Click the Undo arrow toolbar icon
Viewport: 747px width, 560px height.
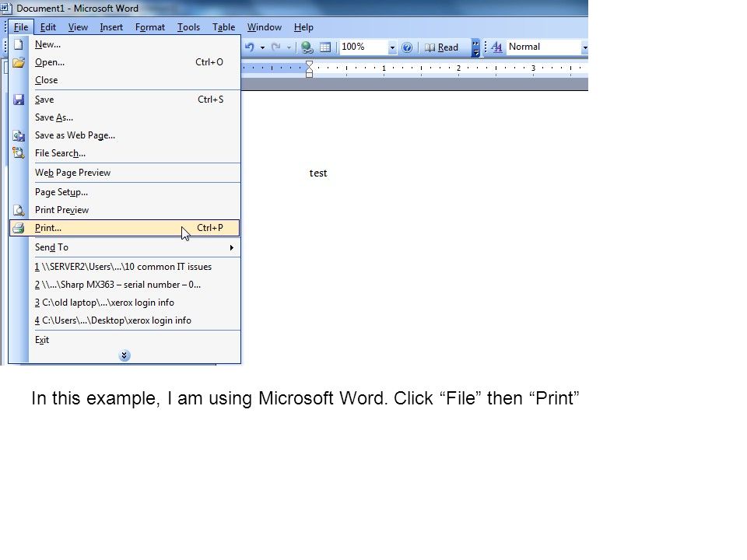pyautogui.click(x=250, y=47)
